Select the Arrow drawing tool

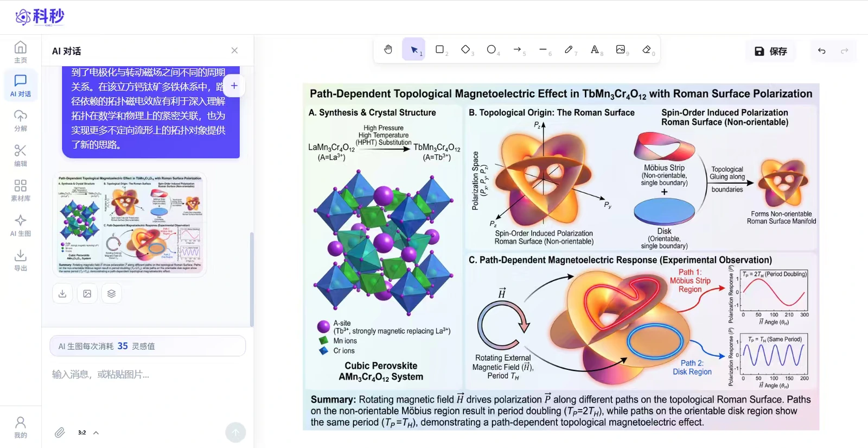tap(518, 49)
